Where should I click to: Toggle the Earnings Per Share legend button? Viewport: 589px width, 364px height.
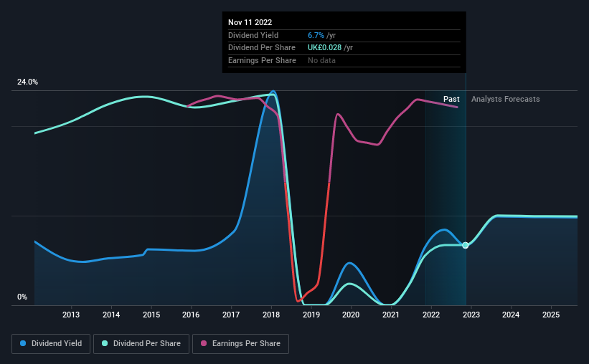point(240,344)
